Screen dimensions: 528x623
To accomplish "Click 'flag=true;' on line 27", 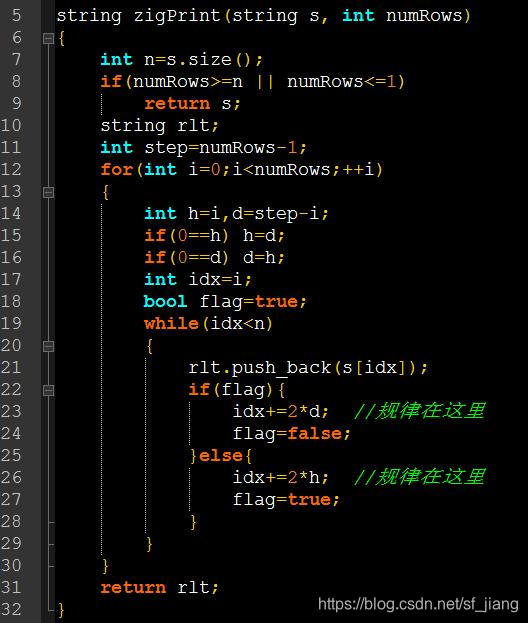I will (x=286, y=499).
